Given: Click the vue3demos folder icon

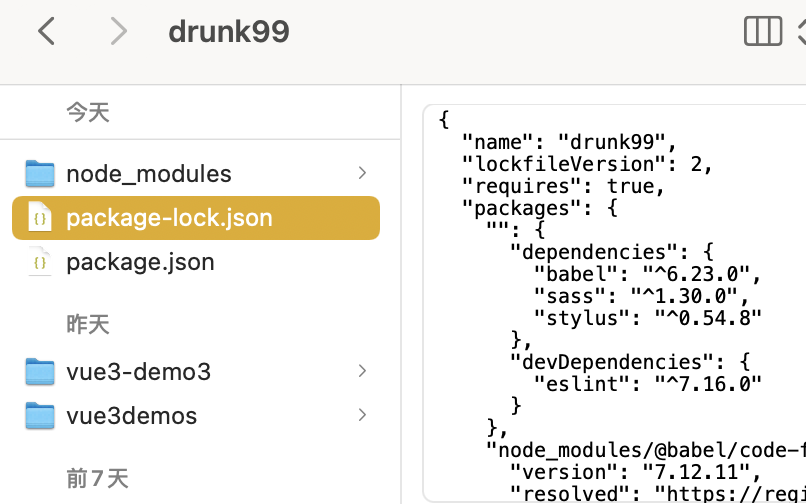Looking at the screenshot, I should coord(40,416).
